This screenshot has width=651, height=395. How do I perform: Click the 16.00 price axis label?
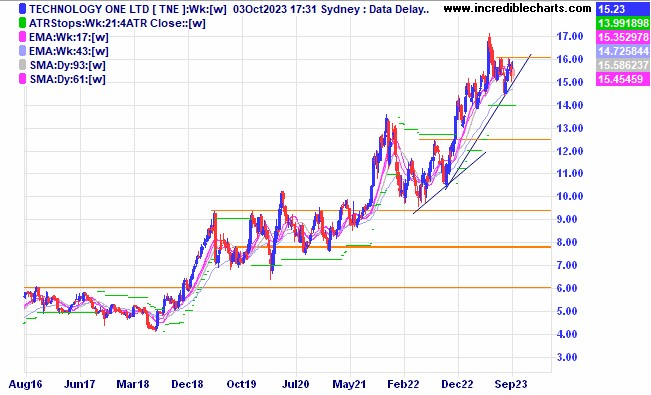pos(570,59)
